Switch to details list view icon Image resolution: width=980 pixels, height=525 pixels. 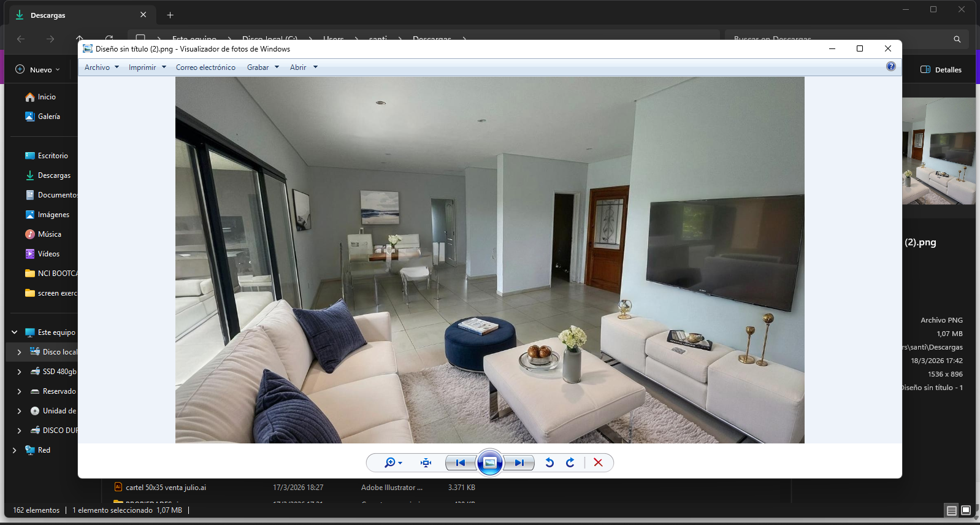tap(951, 510)
